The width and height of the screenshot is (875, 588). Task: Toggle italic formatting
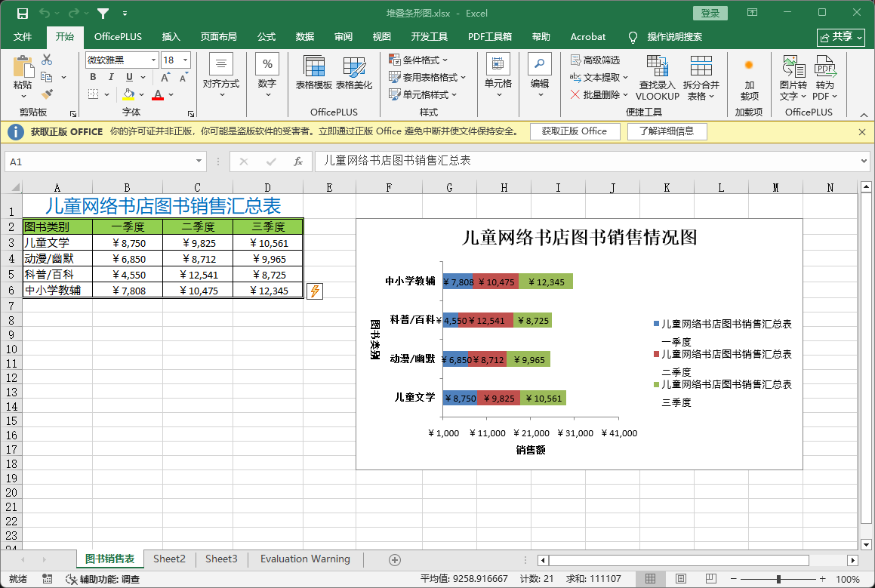tap(111, 77)
